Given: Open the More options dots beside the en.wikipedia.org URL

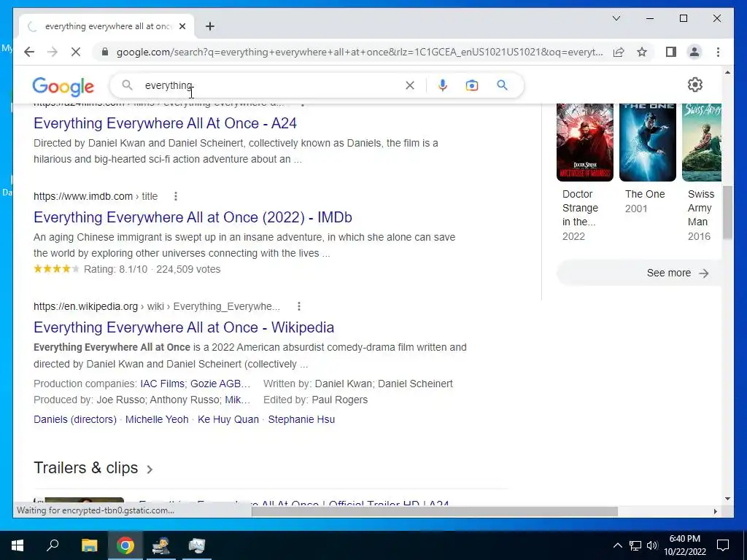Looking at the screenshot, I should (x=298, y=306).
